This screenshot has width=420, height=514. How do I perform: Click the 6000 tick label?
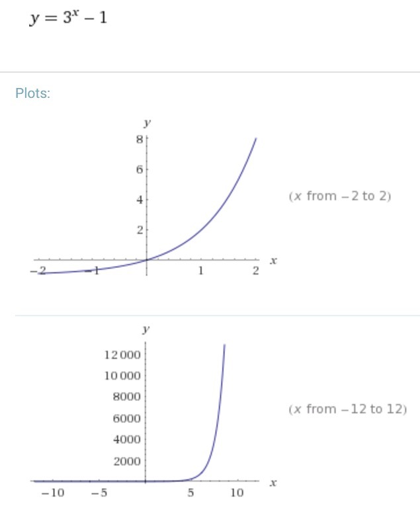tap(126, 419)
